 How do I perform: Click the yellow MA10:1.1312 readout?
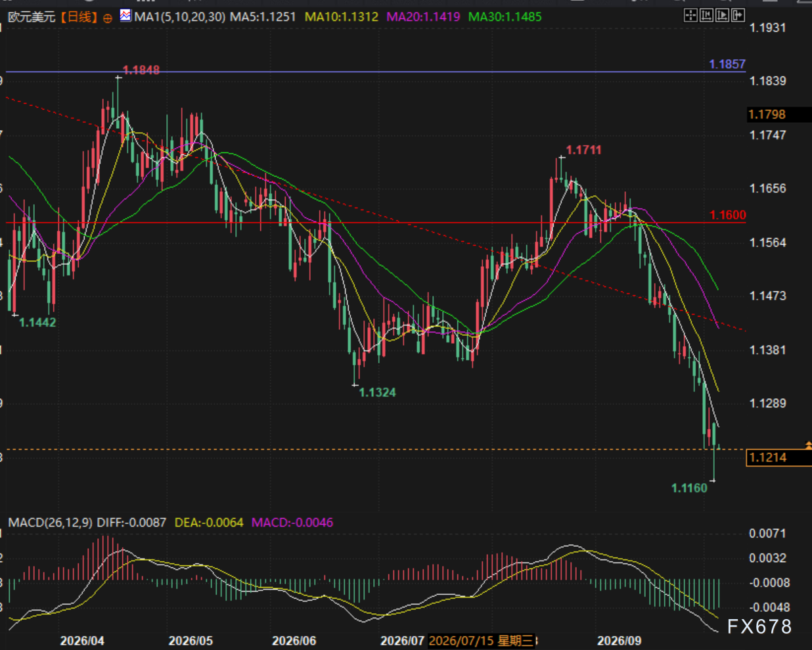coord(342,16)
